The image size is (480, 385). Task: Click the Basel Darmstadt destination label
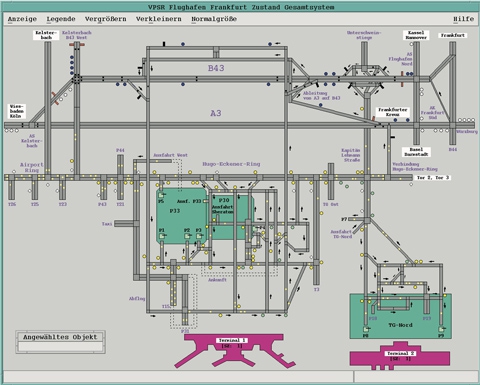tap(416, 152)
